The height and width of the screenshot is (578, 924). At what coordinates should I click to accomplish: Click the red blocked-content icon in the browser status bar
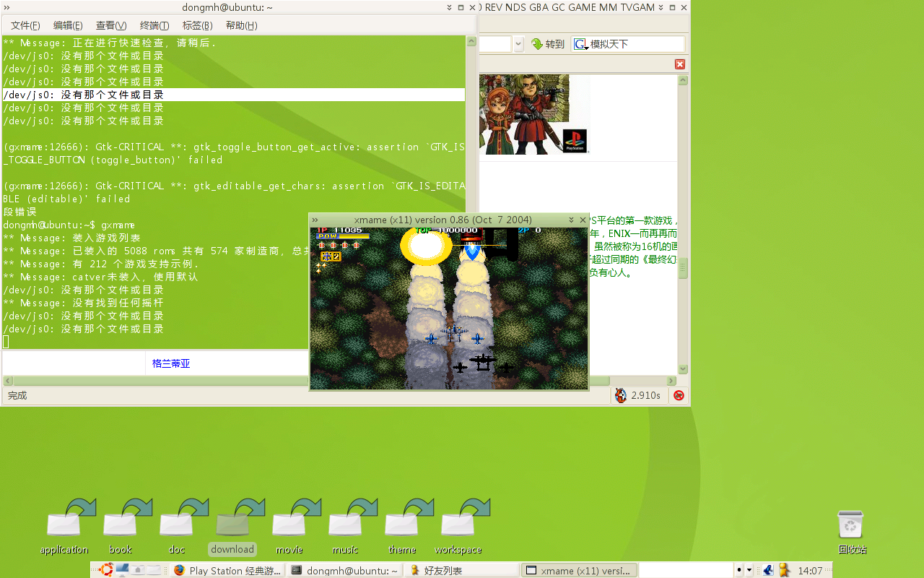[x=679, y=395]
